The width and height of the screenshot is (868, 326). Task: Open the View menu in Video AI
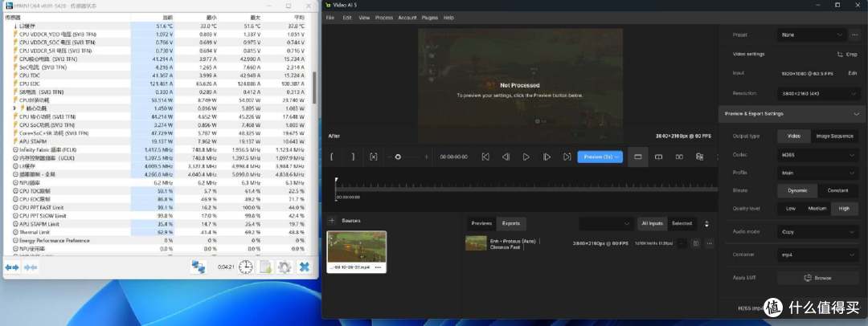pyautogui.click(x=364, y=18)
